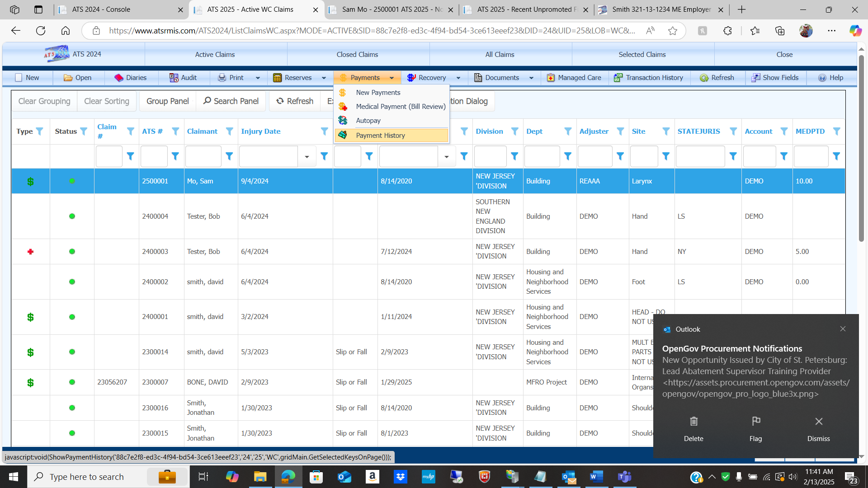Click the Show Fields icon
Viewport: 868px width, 488px height.
pyautogui.click(x=755, y=78)
